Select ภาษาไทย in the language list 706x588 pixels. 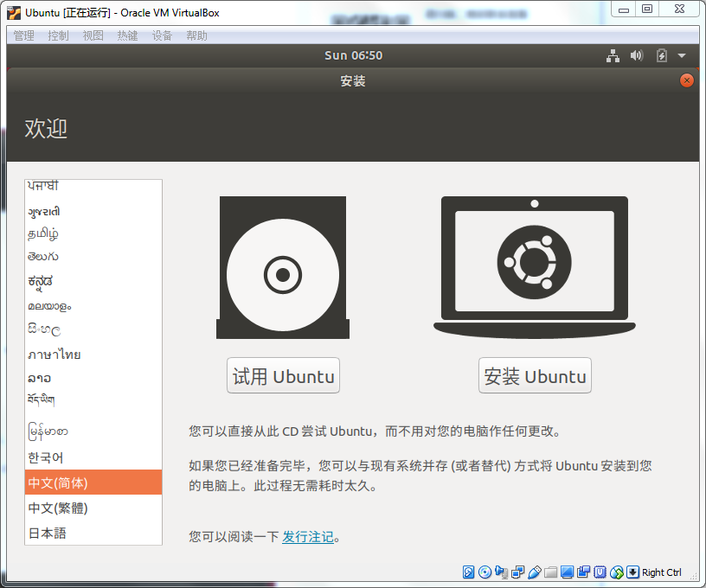pos(93,355)
